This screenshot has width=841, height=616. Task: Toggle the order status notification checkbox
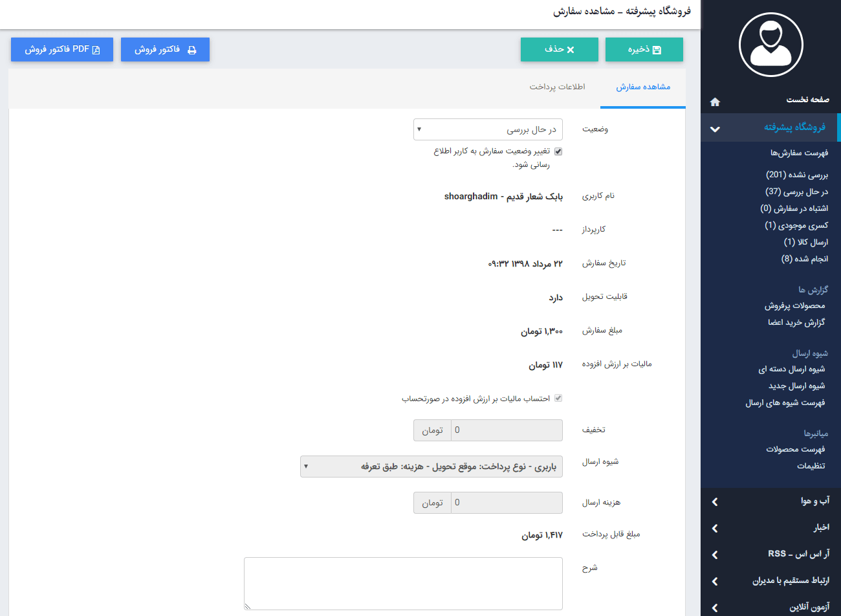[558, 151]
